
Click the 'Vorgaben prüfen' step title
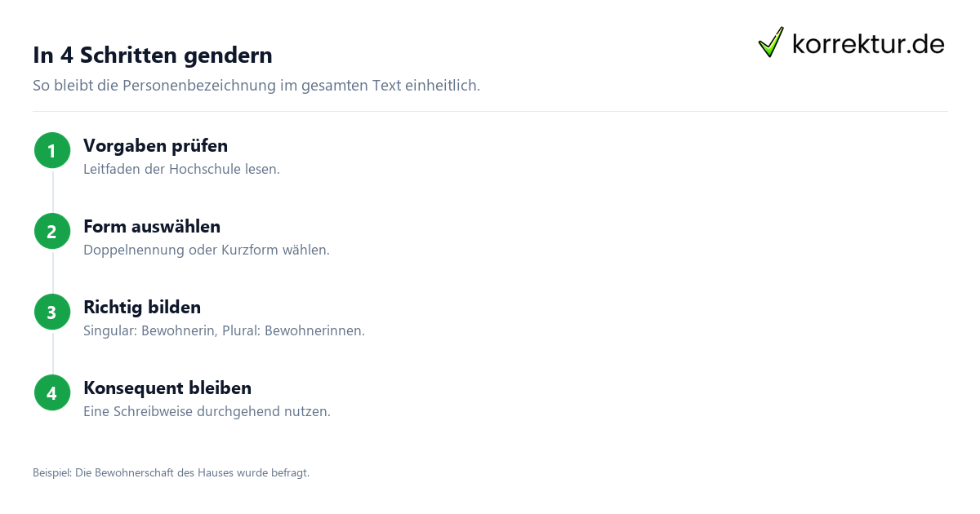pyautogui.click(x=155, y=146)
